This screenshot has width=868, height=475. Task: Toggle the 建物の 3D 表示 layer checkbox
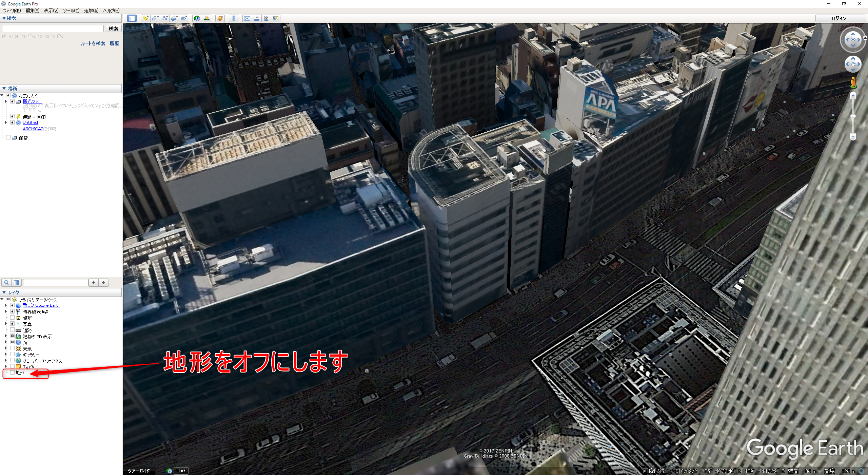point(13,336)
